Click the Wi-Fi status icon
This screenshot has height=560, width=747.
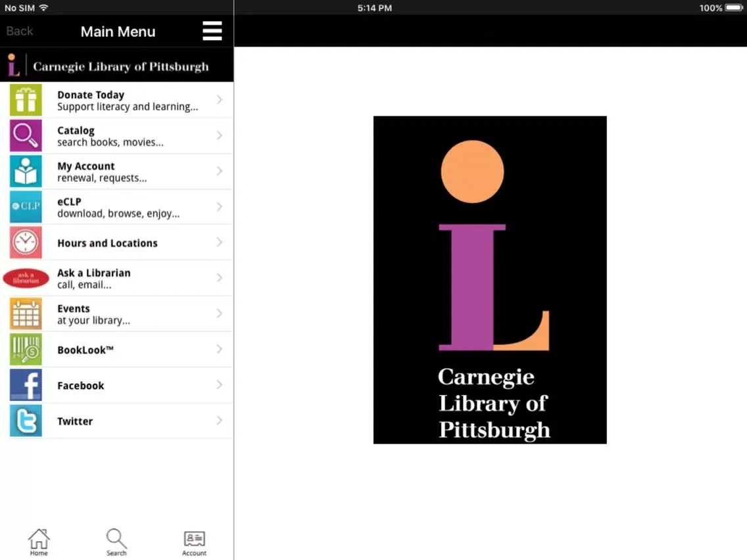(x=44, y=8)
